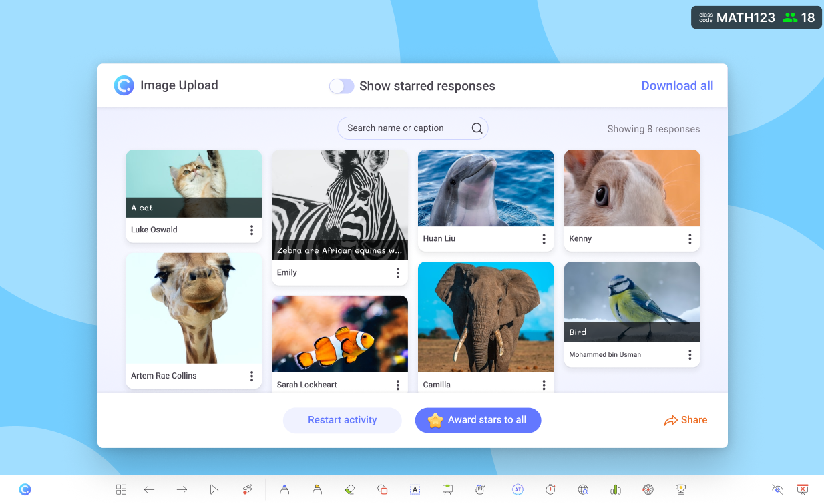824x504 pixels.
Task: Open the wheel name picker
Action: click(x=648, y=489)
